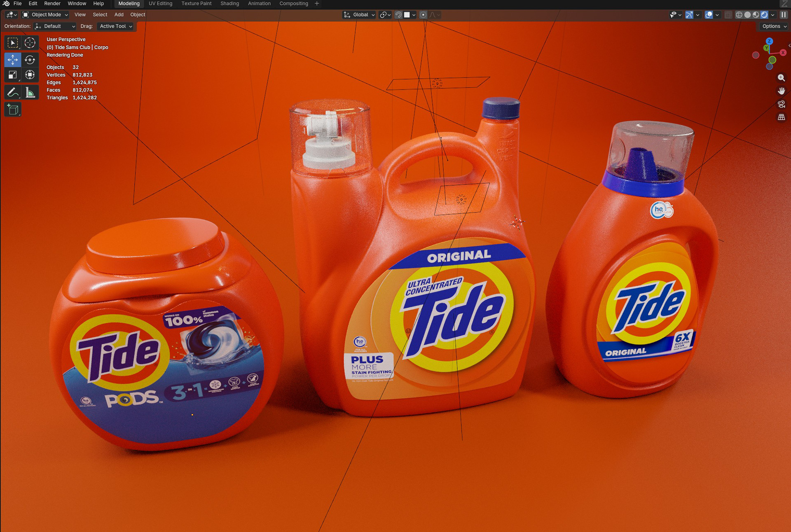
Task: Click the Add menu in viewport header
Action: (119, 15)
